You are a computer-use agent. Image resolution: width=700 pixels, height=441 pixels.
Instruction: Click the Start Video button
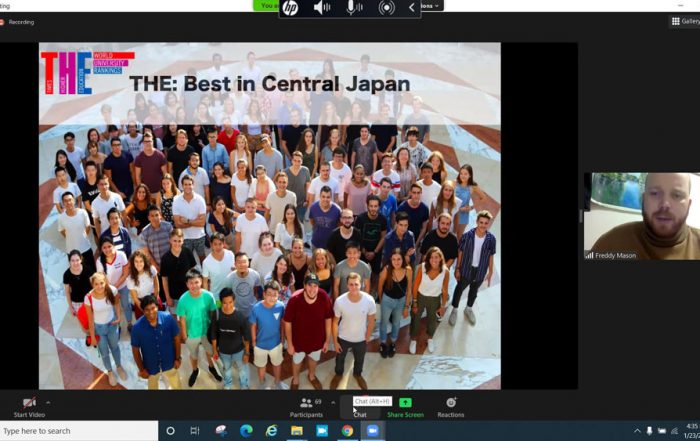coord(29,407)
